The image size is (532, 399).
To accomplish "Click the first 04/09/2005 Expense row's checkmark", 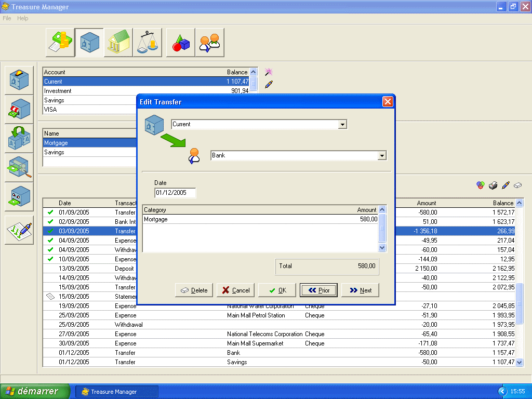I will (50, 240).
